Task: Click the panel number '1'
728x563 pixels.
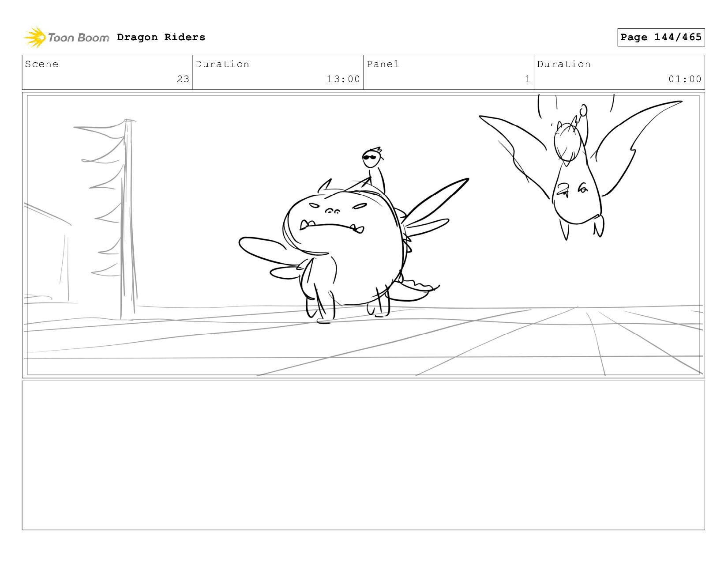Action: [528, 79]
